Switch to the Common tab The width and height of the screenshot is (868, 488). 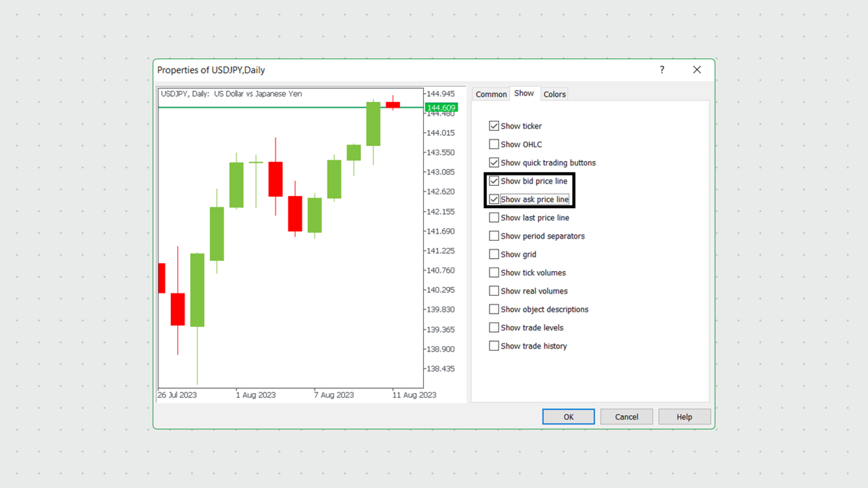(491, 94)
